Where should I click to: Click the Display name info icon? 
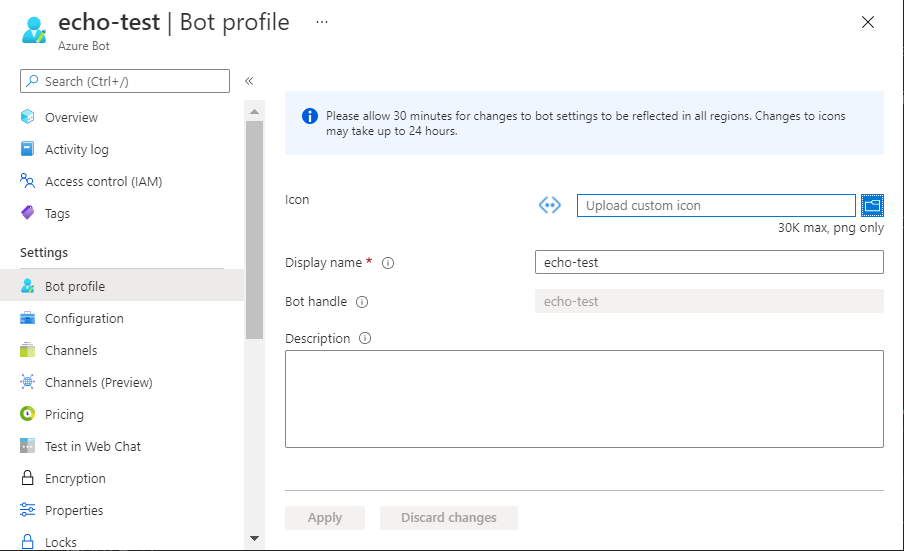point(388,263)
